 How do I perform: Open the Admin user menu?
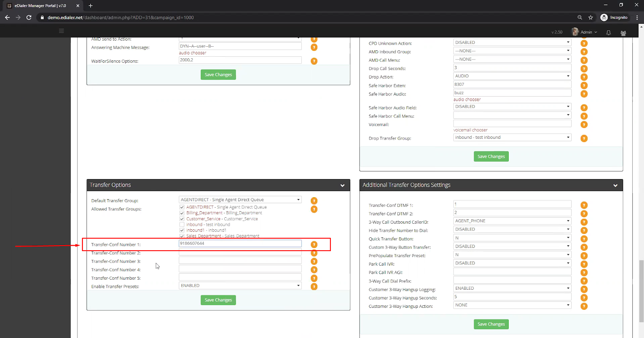pos(586,32)
